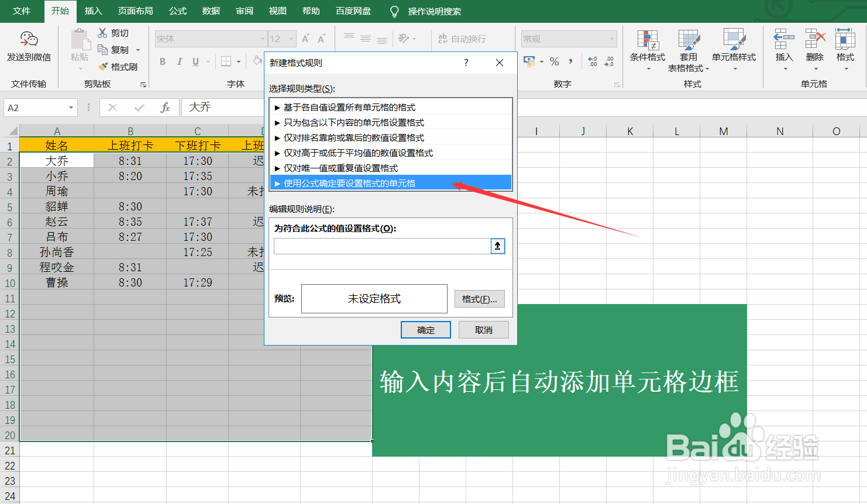
Task: Select the Format Painter tool
Action: point(119,67)
